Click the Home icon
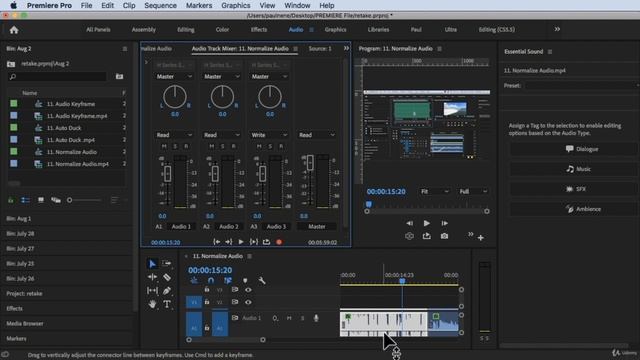Viewport: 640px width, 360px height. [x=14, y=30]
